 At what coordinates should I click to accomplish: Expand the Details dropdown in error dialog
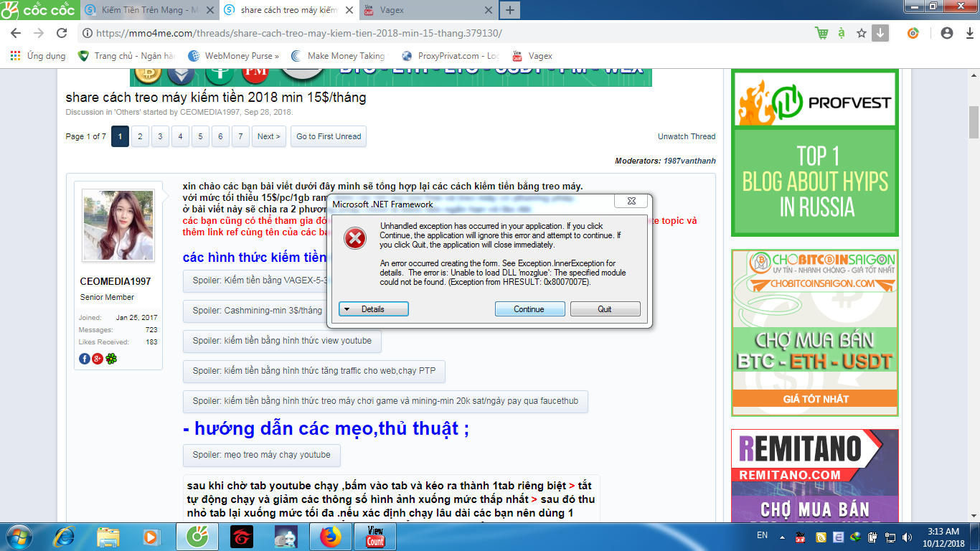click(373, 309)
